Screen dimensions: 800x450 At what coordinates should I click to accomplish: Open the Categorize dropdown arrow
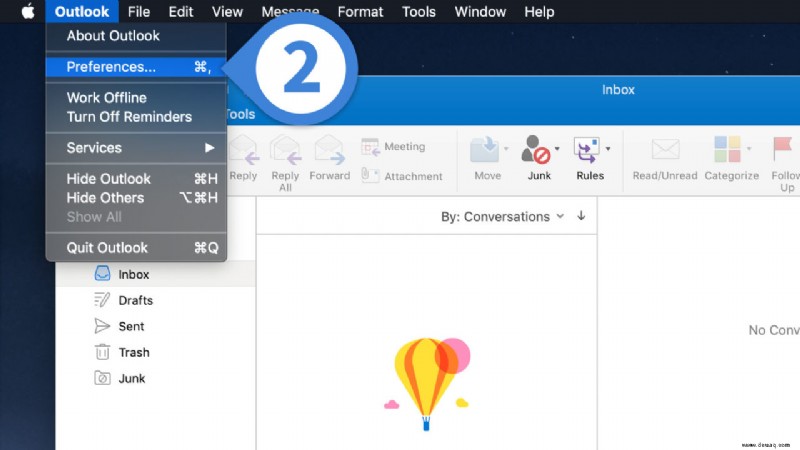coord(749,149)
